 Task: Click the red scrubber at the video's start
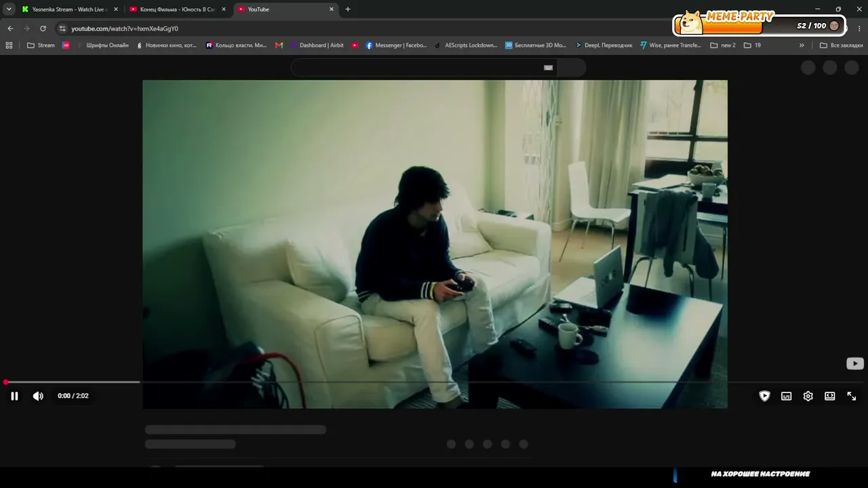tap(5, 382)
